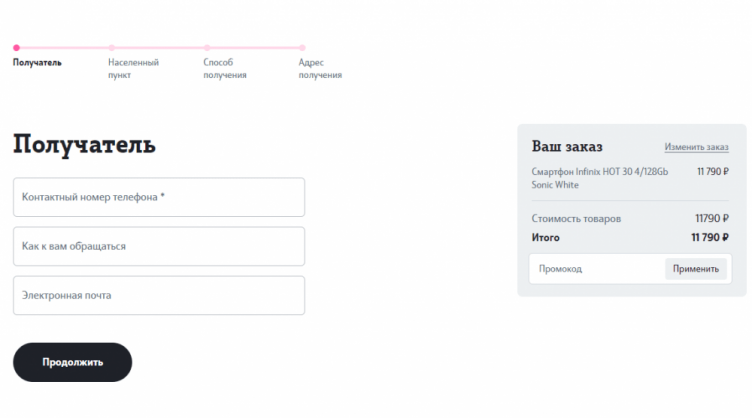Jump to the Адрес получения step label
The image size is (752, 418).
[x=320, y=68]
